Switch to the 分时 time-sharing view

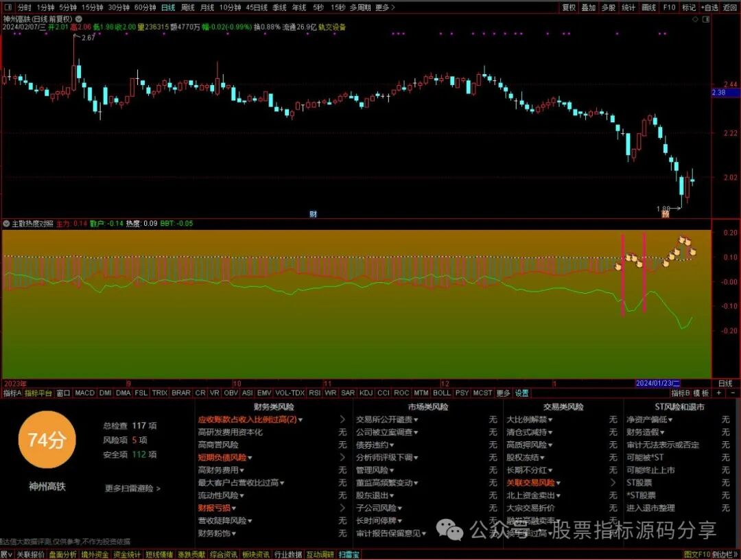24,8
